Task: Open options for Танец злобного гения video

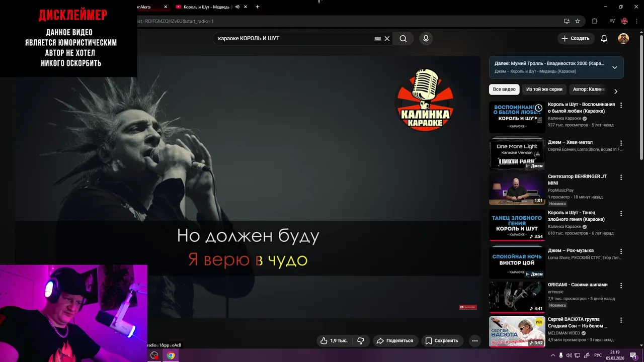Action: (x=621, y=214)
